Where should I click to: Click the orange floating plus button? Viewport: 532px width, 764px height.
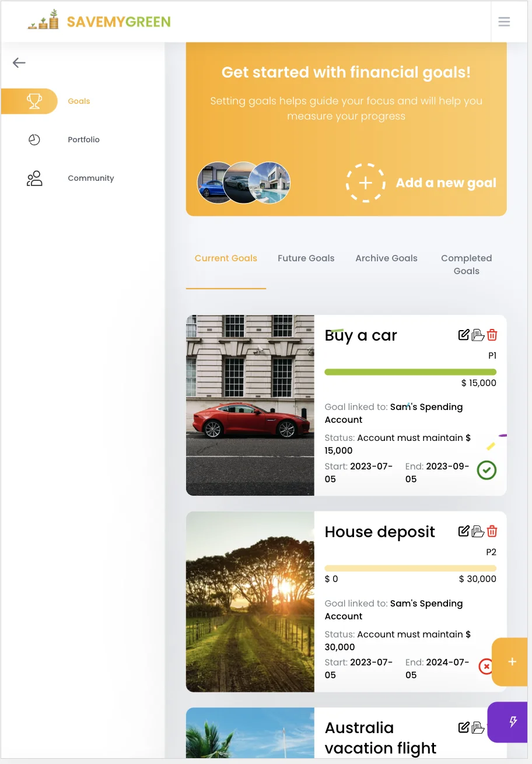click(512, 661)
